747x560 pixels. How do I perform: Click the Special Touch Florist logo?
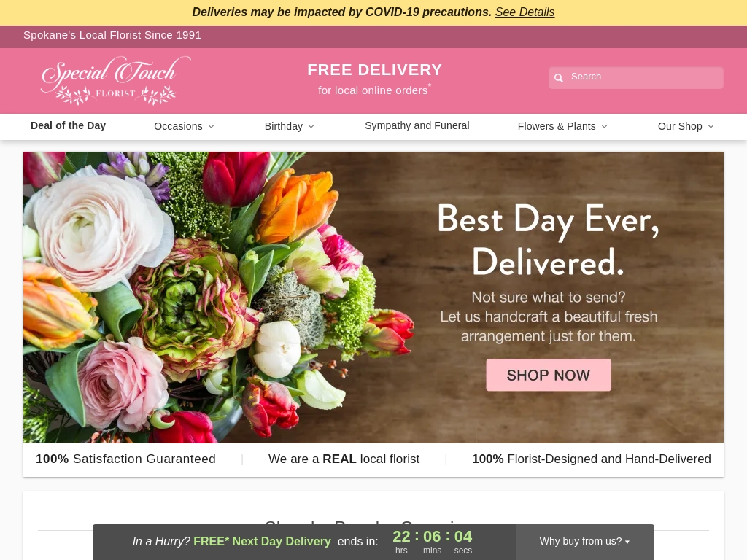(x=116, y=80)
